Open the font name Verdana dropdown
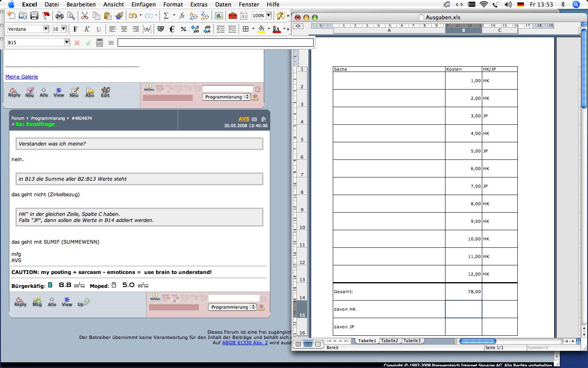 (46, 29)
